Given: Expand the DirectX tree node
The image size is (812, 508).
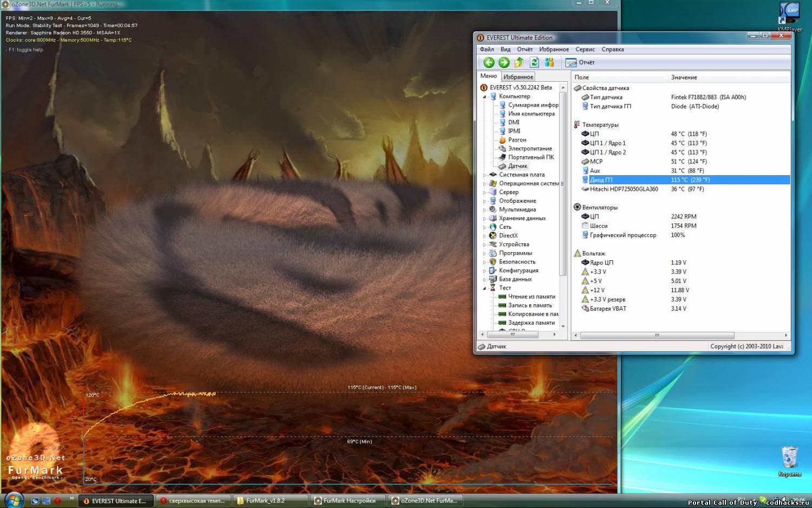Looking at the screenshot, I should pyautogui.click(x=484, y=236).
